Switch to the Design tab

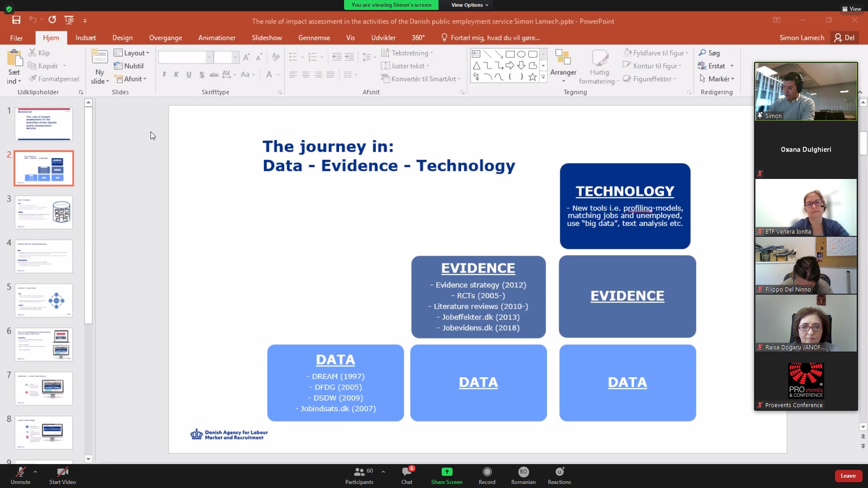tap(123, 38)
